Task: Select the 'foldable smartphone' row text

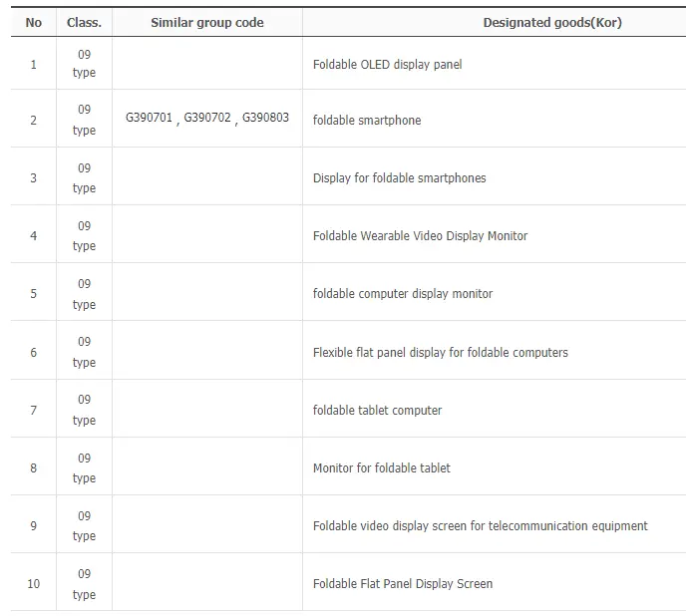Action: (x=367, y=120)
